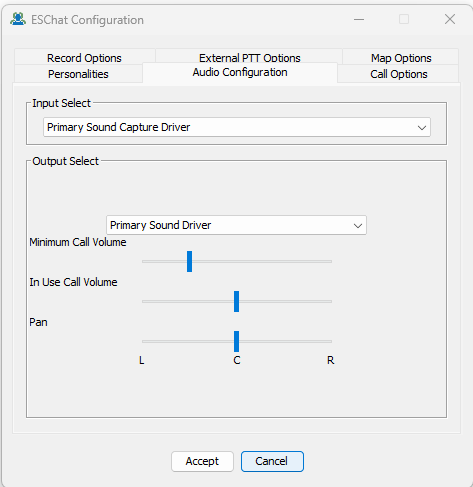The image size is (473, 487).
Task: Go to the Map Options tab
Action: (401, 57)
